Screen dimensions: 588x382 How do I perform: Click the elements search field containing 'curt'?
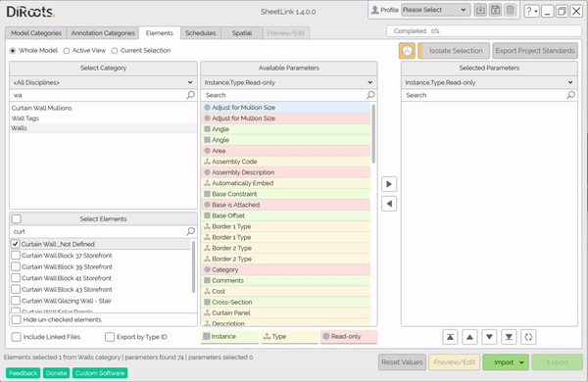[98, 232]
